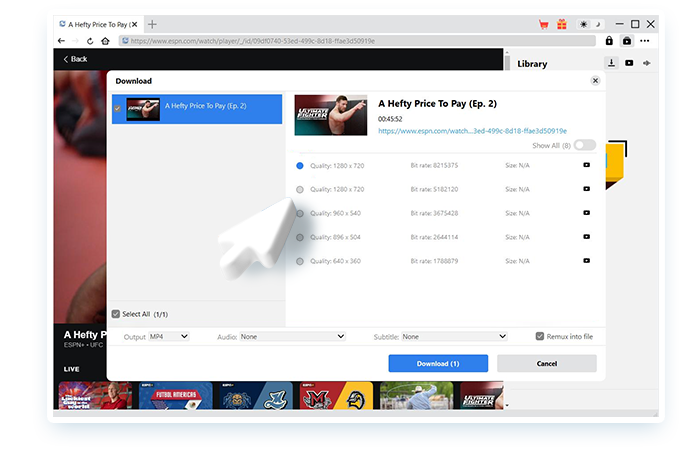Open a new browser tab
The image size is (684, 449).
click(152, 24)
